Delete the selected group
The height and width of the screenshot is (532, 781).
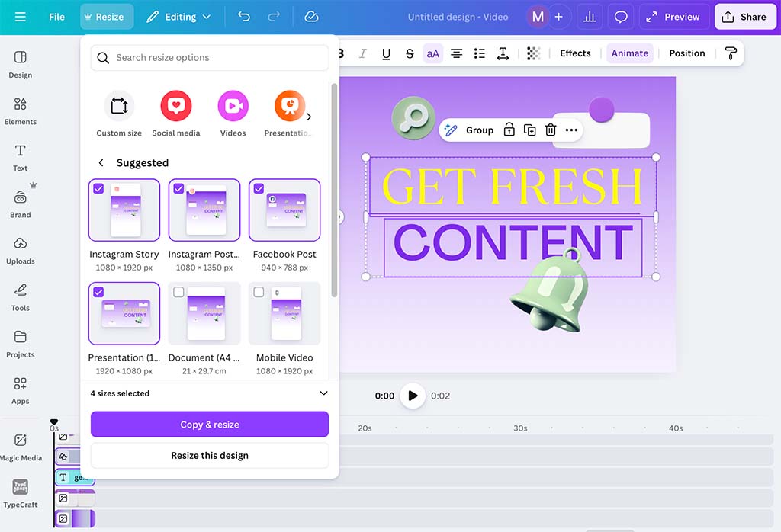(551, 130)
